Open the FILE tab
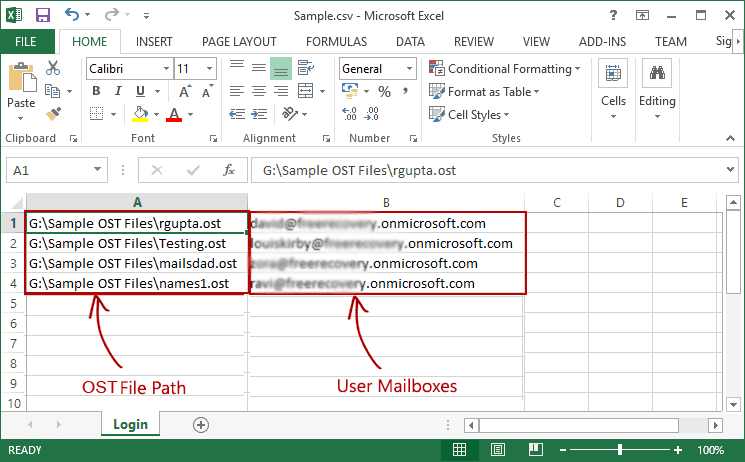The image size is (745, 462). click(x=26, y=42)
